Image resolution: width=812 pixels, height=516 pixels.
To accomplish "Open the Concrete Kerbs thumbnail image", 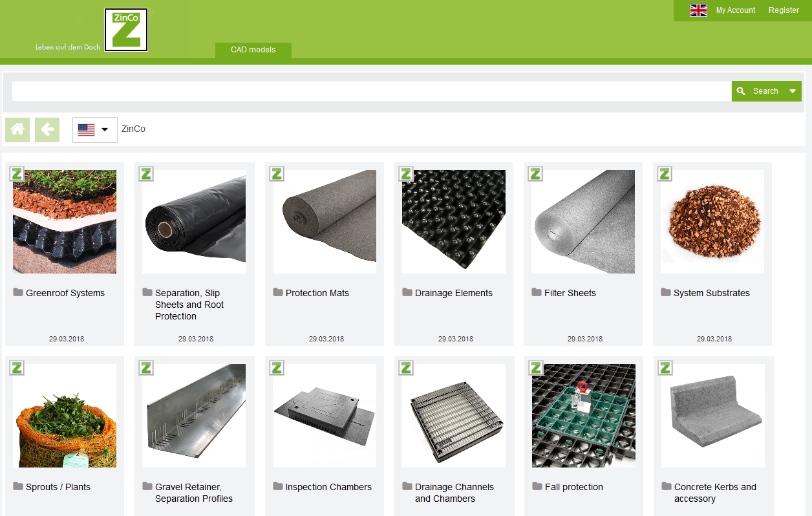I will pos(713,416).
